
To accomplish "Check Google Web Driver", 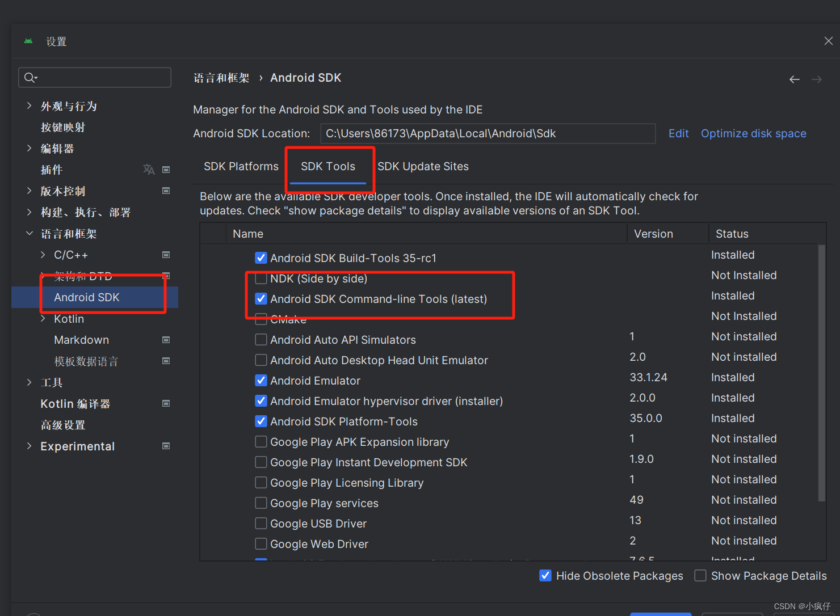I will coord(261,544).
